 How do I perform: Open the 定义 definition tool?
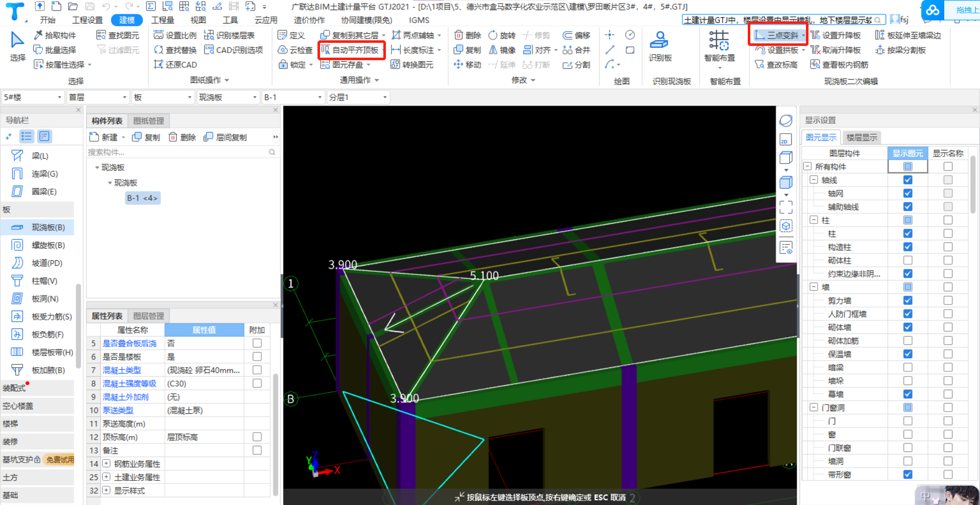pos(291,35)
